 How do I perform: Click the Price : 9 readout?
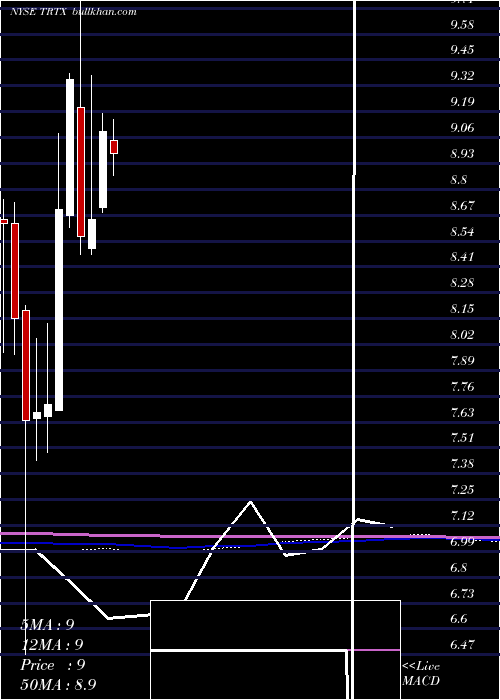pos(53,665)
